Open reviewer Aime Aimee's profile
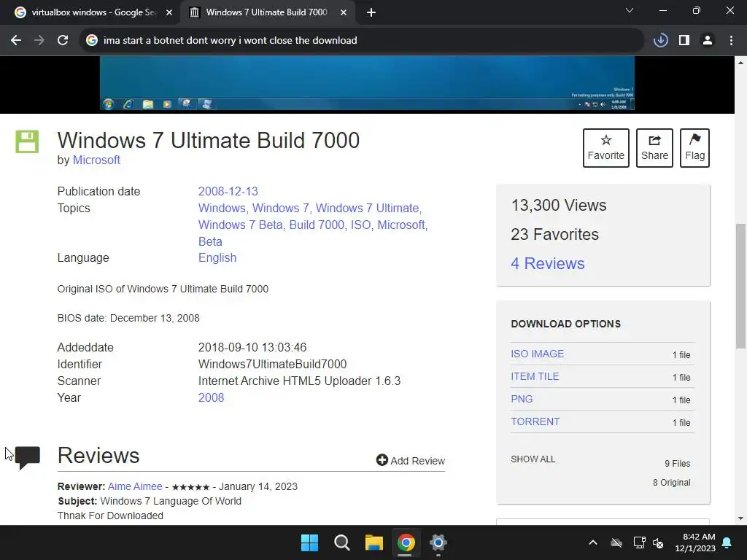The height and width of the screenshot is (560, 747). tap(135, 486)
